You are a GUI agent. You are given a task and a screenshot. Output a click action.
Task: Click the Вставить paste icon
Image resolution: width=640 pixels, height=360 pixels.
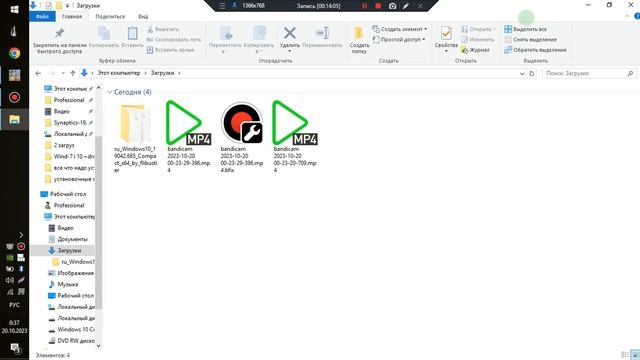pyautogui.click(x=132, y=33)
